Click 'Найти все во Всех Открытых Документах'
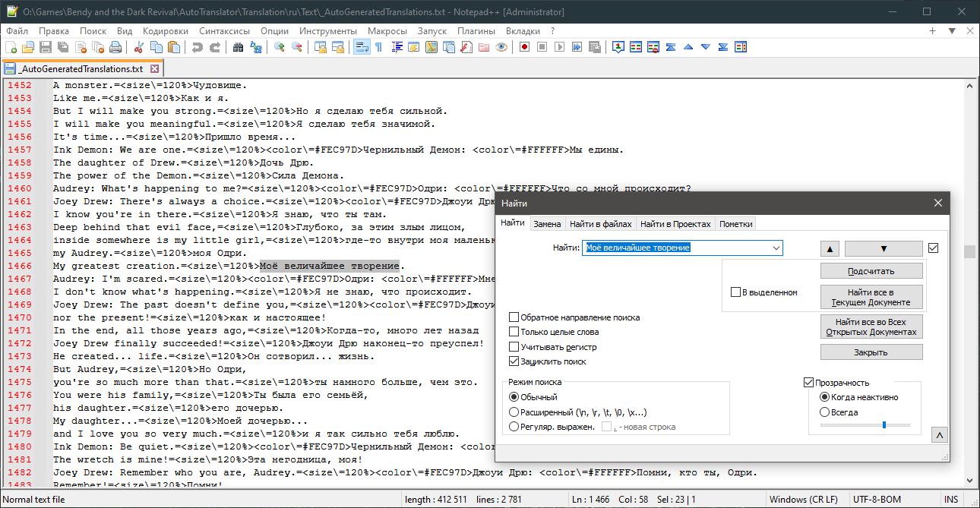 coord(871,327)
